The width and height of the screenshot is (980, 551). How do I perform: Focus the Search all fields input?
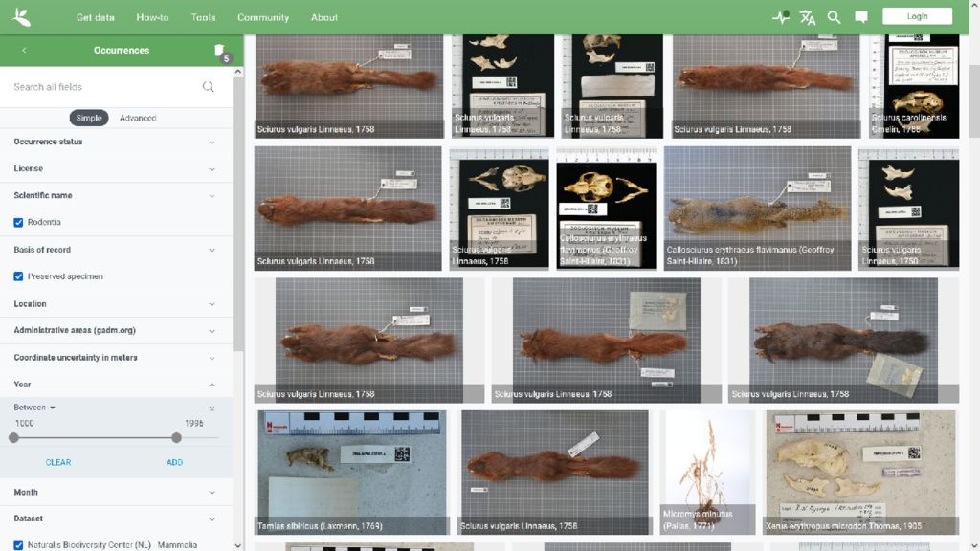click(105, 87)
